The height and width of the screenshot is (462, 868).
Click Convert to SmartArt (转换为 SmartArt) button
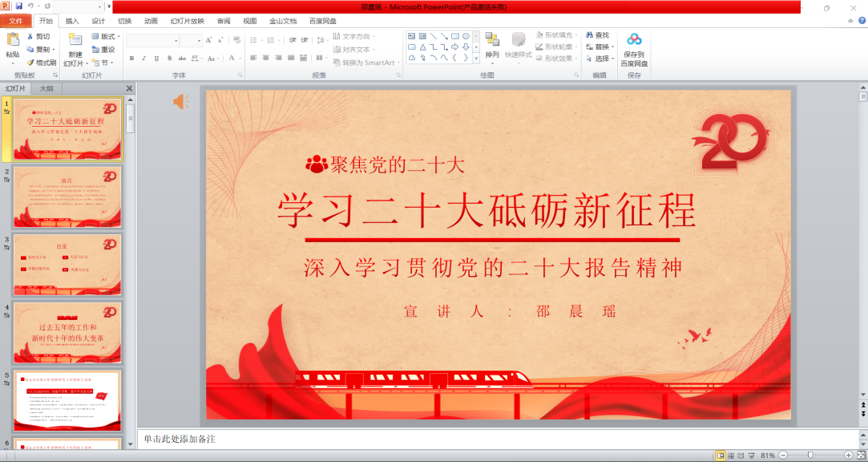click(366, 63)
